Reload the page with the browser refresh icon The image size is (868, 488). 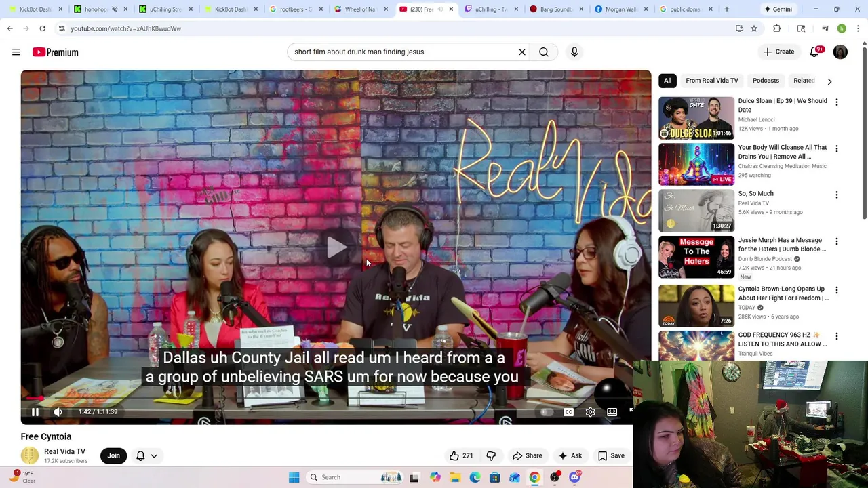42,28
